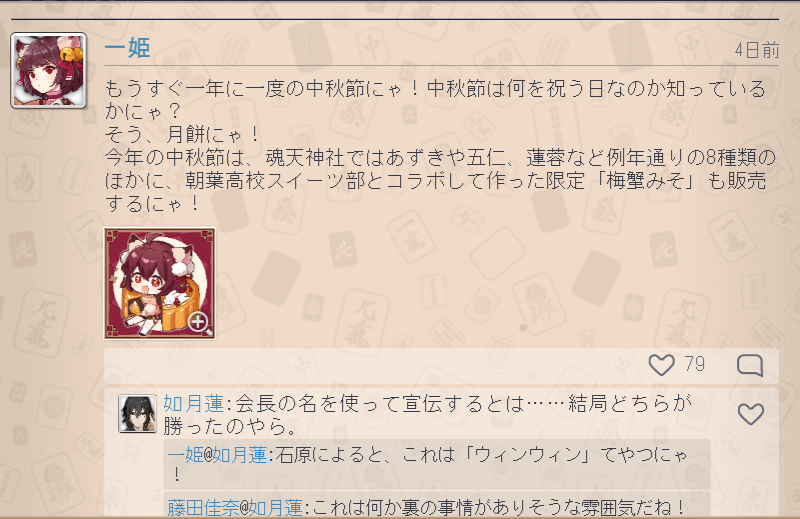
Task: Click @如月蓮 mention in 一姫's reply
Action: pos(235,454)
